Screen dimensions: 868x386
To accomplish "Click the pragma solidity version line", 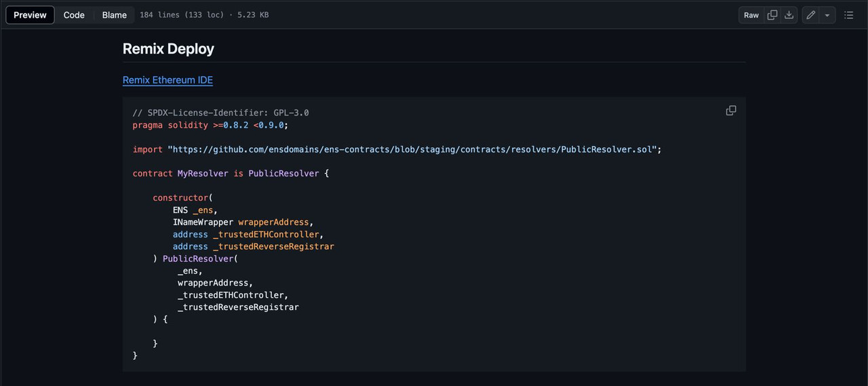I will [210, 125].
